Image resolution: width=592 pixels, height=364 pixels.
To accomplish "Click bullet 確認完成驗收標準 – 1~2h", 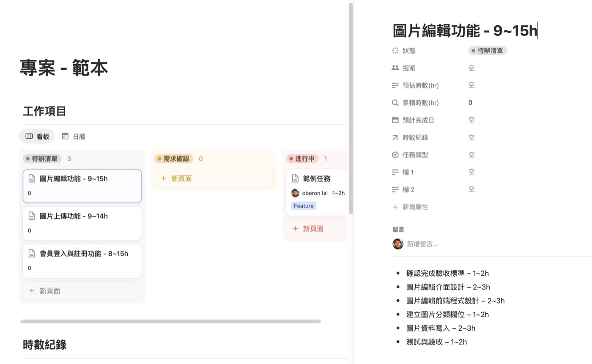I will pos(447,273).
